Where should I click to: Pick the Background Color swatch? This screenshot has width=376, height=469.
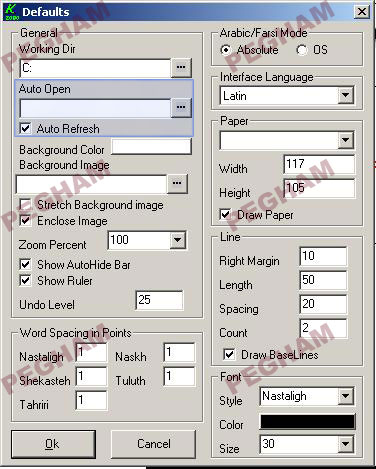click(151, 147)
